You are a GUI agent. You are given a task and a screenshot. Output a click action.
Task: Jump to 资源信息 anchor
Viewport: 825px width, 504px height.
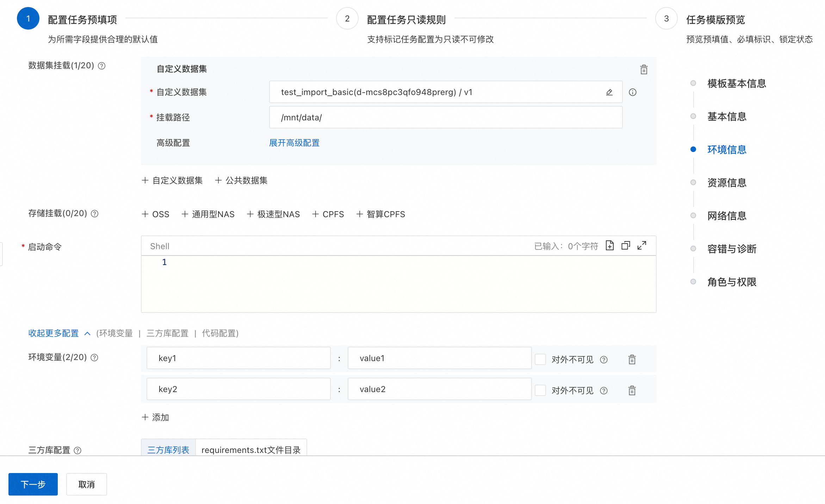point(727,183)
